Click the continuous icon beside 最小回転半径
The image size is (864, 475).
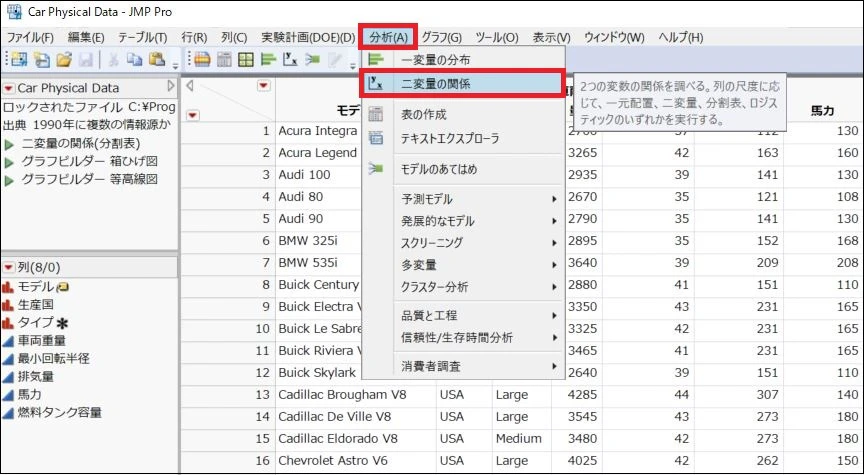[8, 359]
